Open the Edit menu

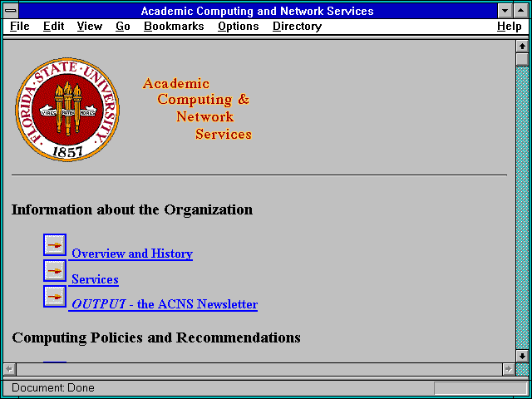point(53,27)
